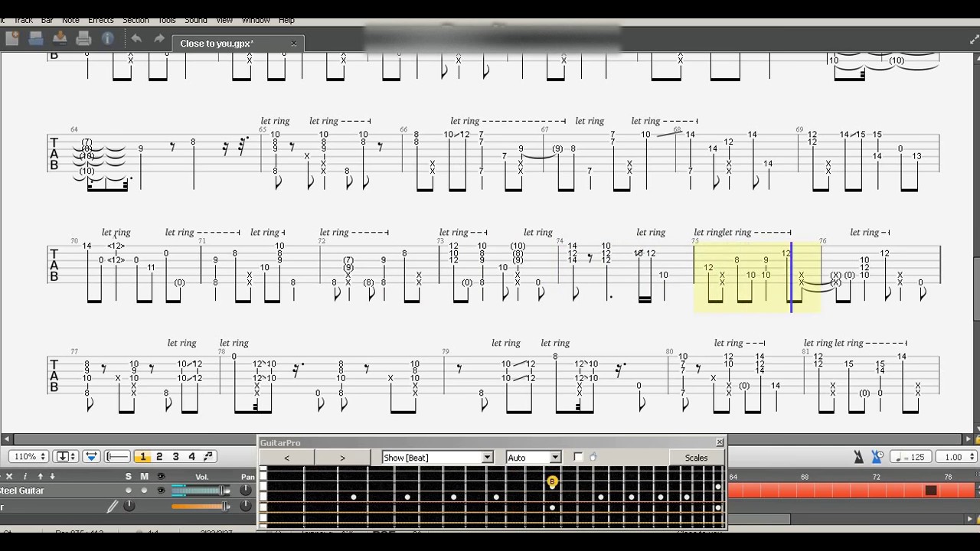The width and height of the screenshot is (980, 551).
Task: Select voice 2
Action: [x=159, y=457]
